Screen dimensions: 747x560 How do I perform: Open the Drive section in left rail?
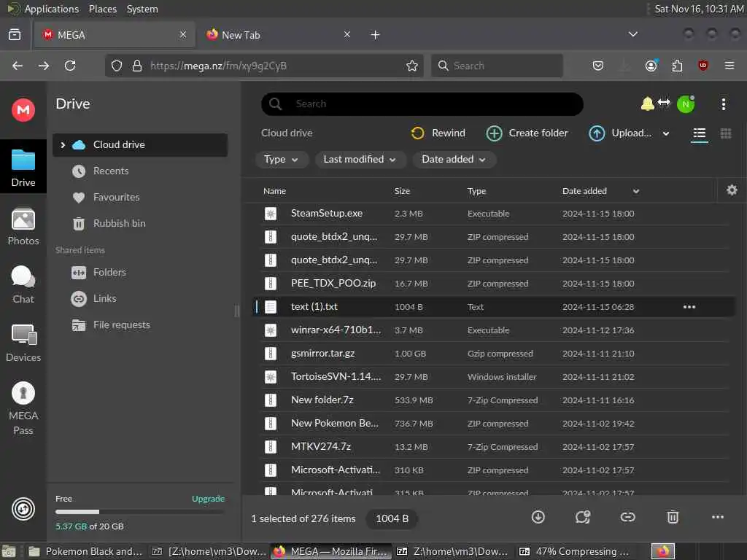coord(23,167)
